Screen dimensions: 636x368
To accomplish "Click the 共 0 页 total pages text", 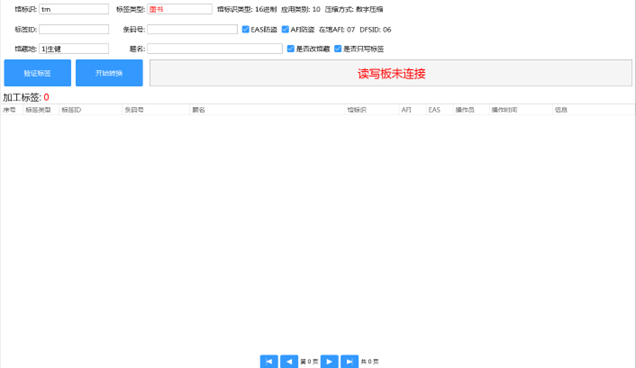I will point(370,362).
